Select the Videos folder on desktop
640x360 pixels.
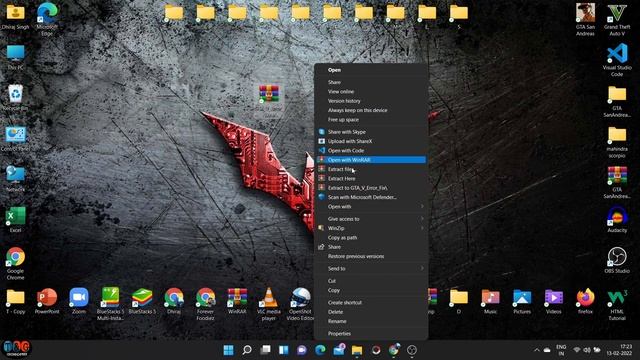553,301
